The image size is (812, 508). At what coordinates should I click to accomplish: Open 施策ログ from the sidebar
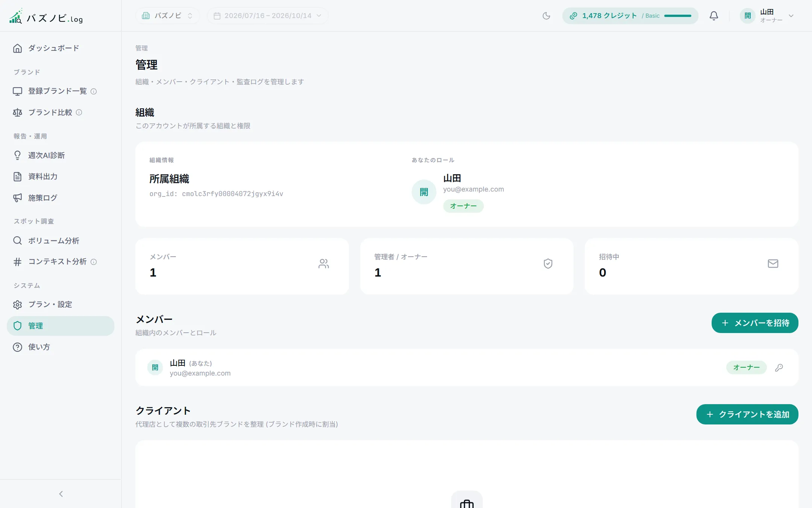(x=61, y=198)
